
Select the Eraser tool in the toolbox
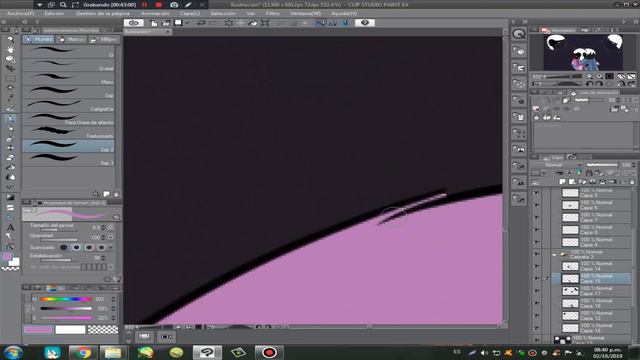pos(10,158)
